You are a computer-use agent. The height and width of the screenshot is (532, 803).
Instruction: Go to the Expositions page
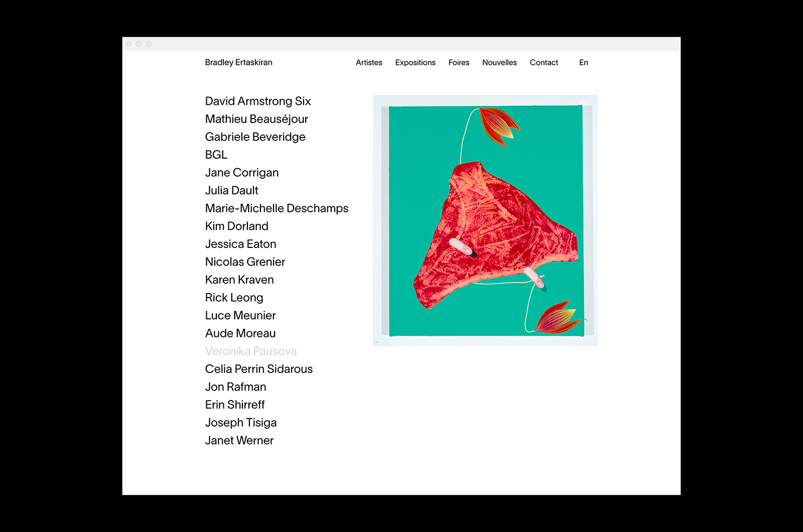[x=415, y=62]
